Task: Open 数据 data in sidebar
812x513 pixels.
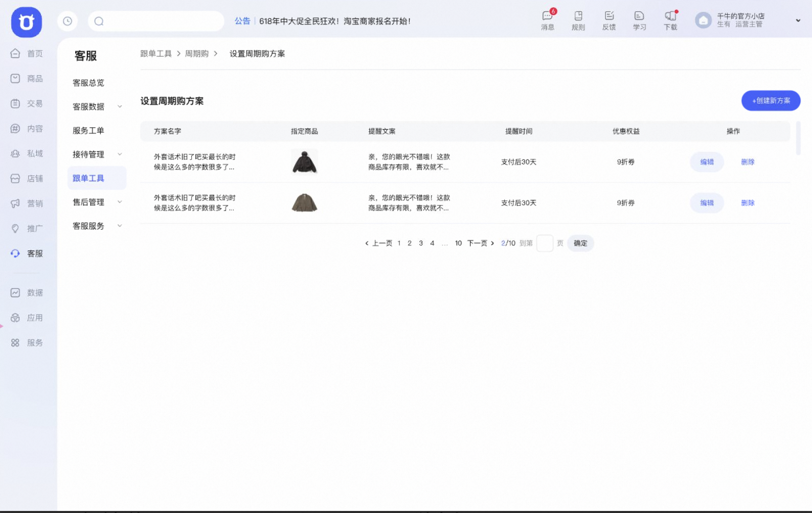Action: (27, 293)
